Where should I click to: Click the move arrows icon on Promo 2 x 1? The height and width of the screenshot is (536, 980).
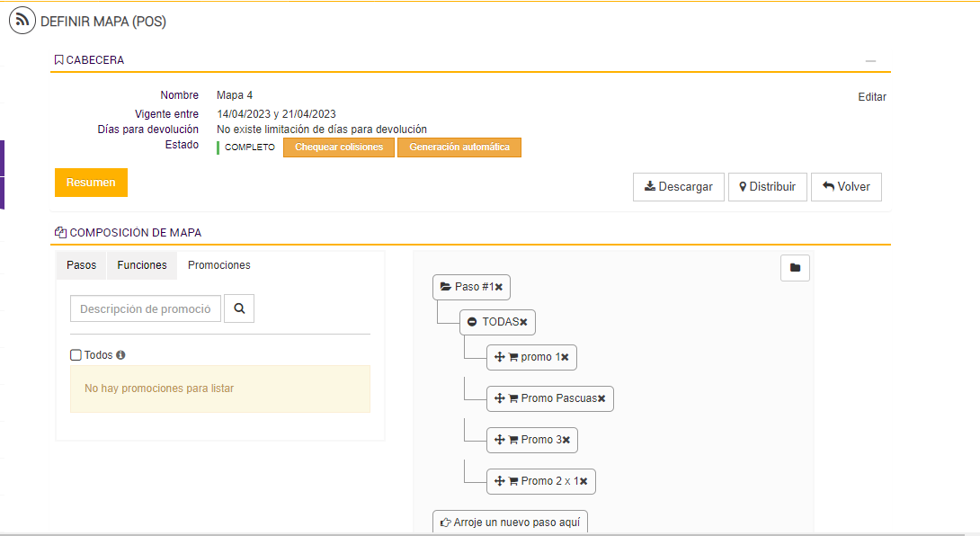[x=500, y=481]
